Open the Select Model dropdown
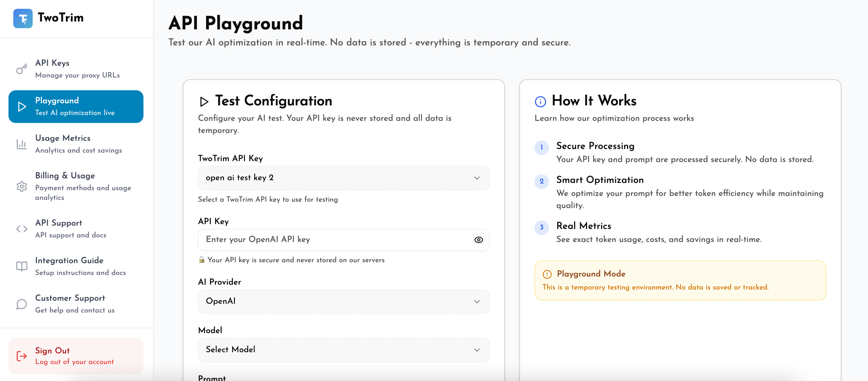The height and width of the screenshot is (381, 868). coord(344,350)
